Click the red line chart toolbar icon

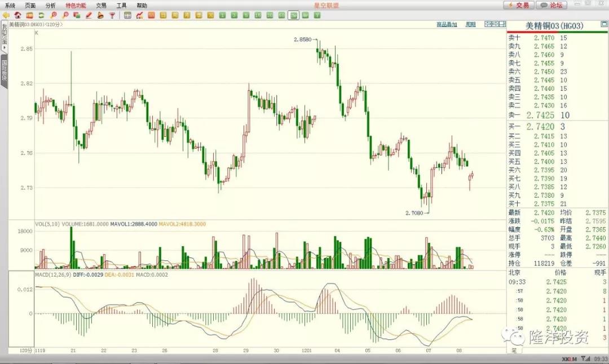(x=139, y=16)
